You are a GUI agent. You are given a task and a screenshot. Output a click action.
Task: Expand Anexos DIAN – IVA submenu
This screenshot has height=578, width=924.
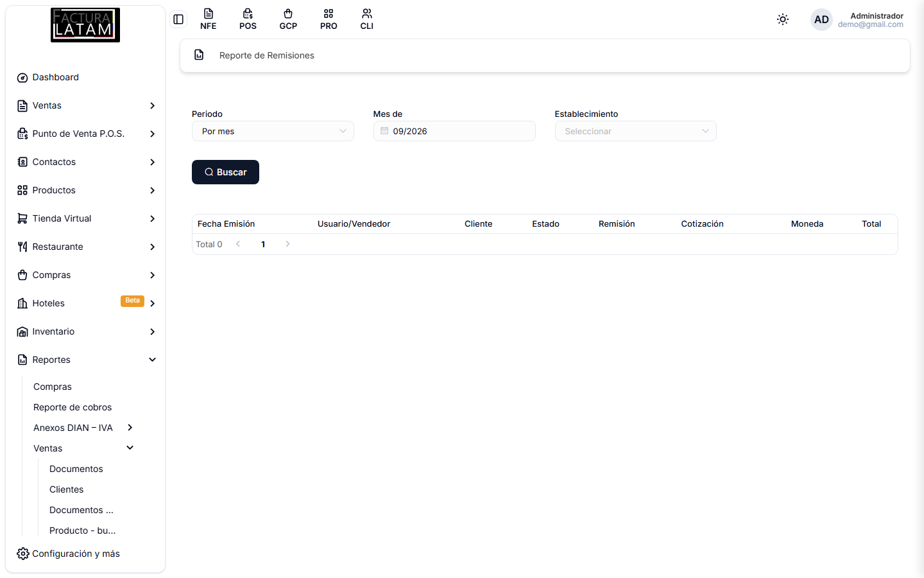tap(83, 428)
